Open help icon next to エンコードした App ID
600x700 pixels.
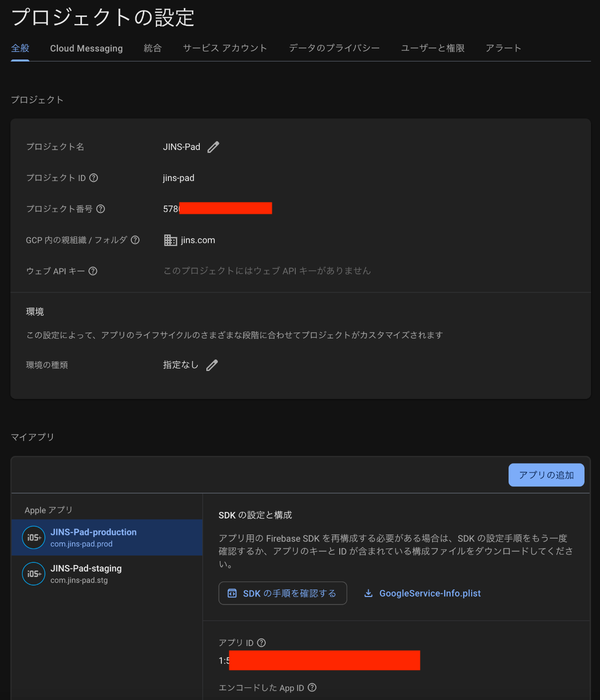312,687
